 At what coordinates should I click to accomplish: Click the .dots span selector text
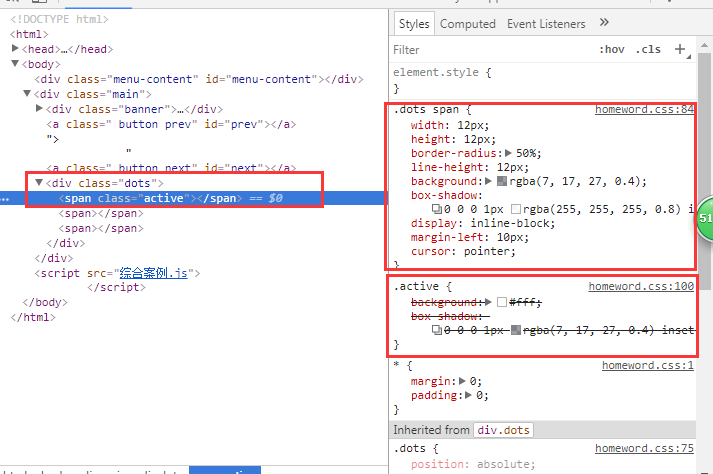426,110
